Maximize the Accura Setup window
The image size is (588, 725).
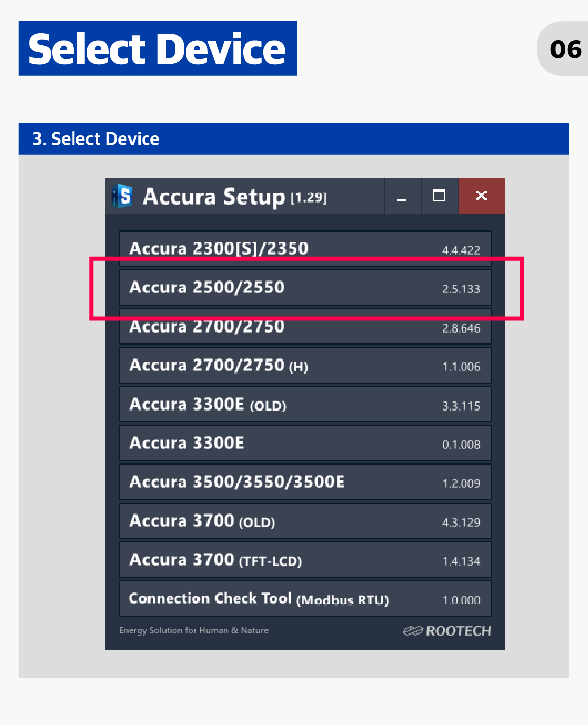point(440,196)
